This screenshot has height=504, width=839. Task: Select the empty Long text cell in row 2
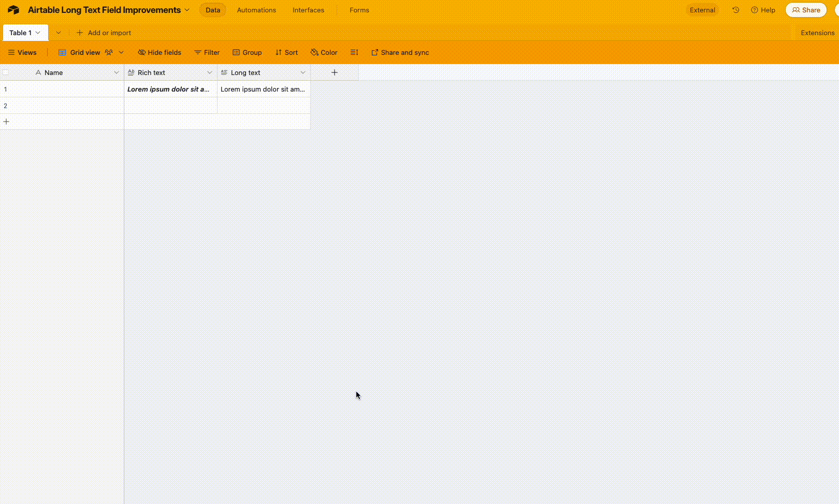(264, 106)
